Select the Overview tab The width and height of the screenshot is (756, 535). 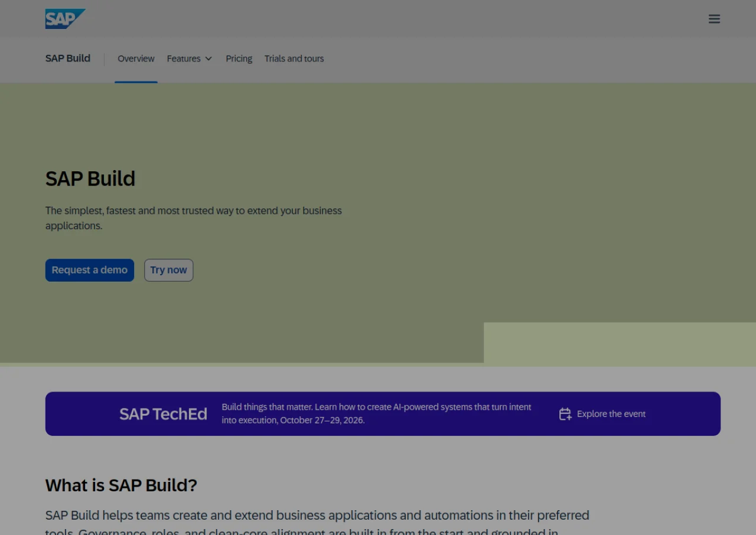[136, 58]
